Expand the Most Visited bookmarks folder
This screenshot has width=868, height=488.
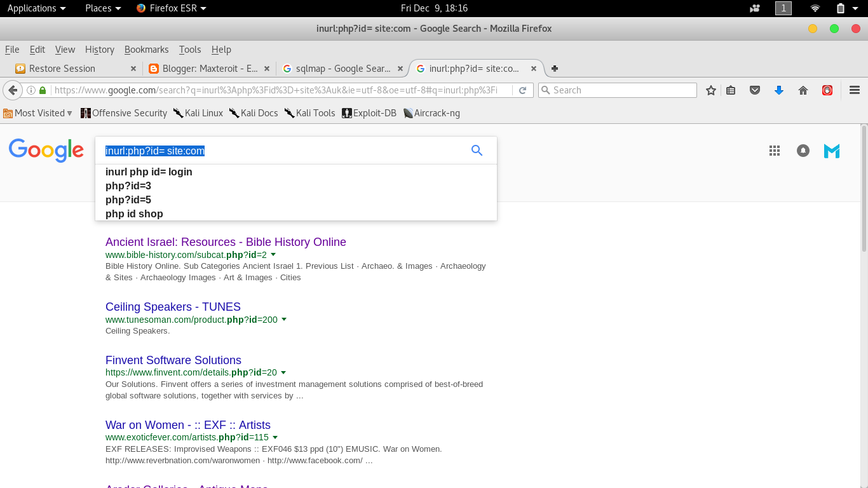point(37,113)
